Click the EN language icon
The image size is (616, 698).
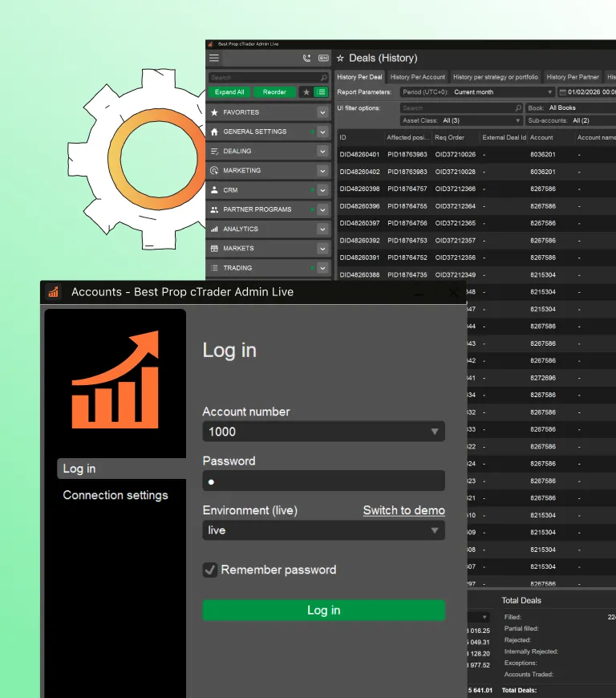coord(323,59)
